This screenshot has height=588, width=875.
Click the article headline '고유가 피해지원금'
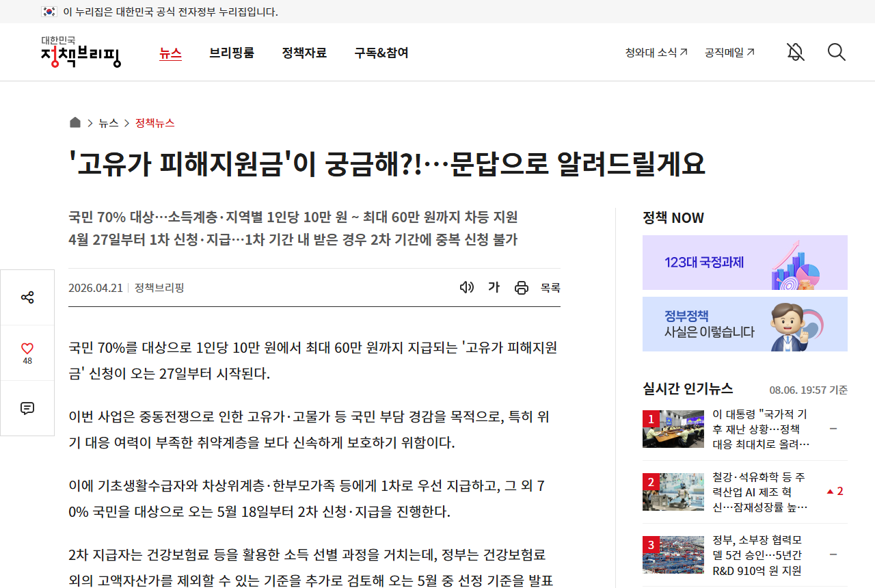pyautogui.click(x=387, y=164)
